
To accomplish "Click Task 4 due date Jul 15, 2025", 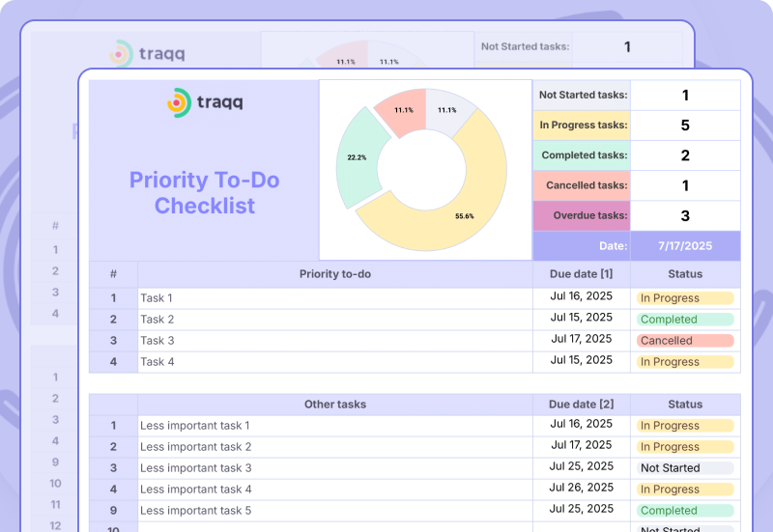I will (582, 360).
